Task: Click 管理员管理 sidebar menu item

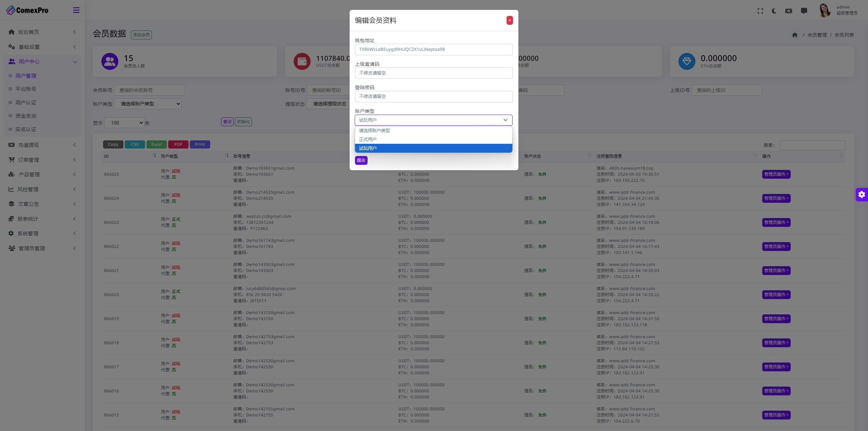Action: click(41, 248)
